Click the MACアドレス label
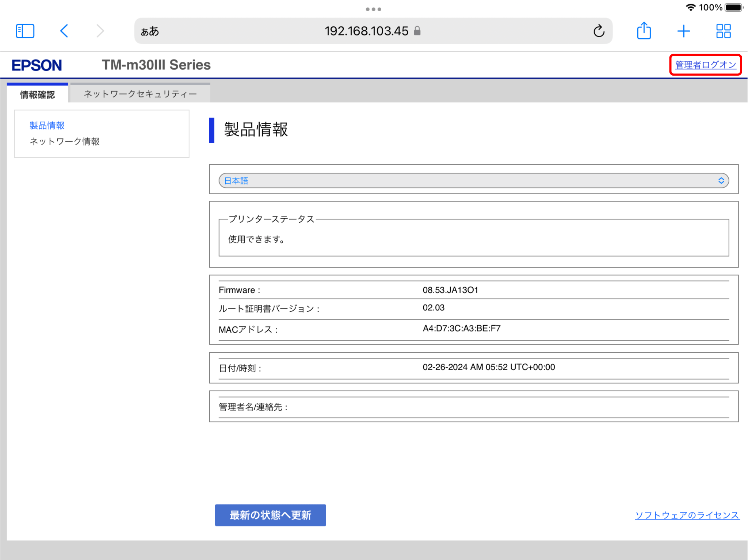The width and height of the screenshot is (748, 560). click(248, 330)
